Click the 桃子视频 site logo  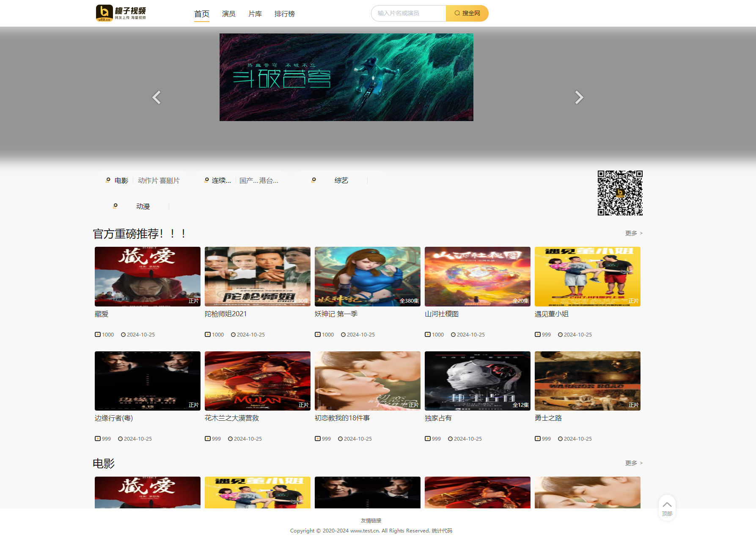pos(121,13)
